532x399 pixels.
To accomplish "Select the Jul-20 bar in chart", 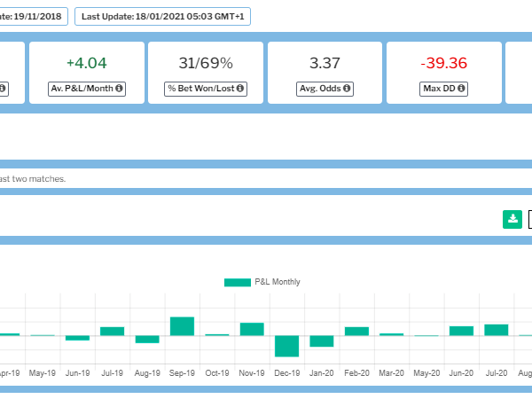I will 497,330.
